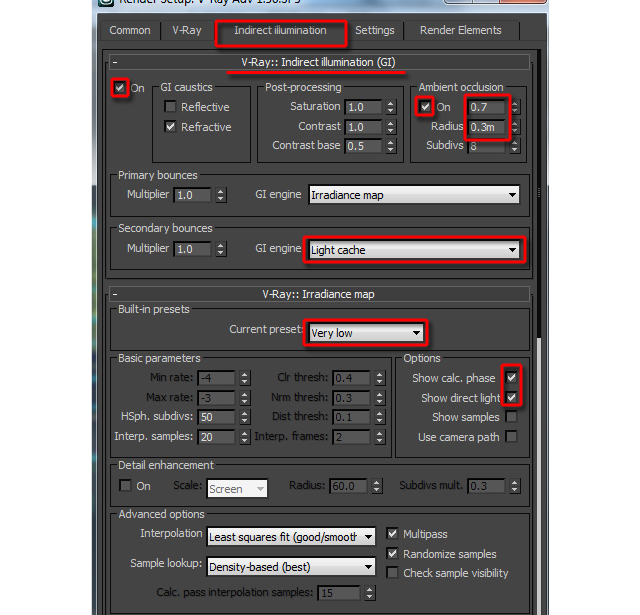Screen dimensions: 640x615
Task: Click Dist thresh spinner arrows
Action: (380, 417)
